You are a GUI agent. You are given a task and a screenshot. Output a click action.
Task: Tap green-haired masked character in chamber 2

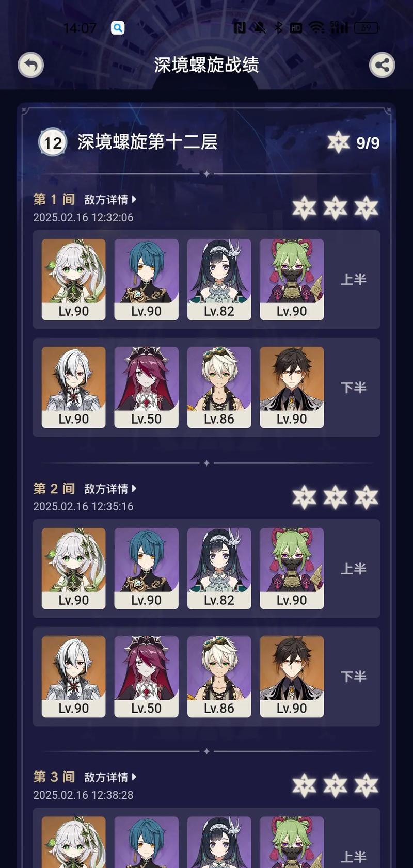pyautogui.click(x=292, y=568)
